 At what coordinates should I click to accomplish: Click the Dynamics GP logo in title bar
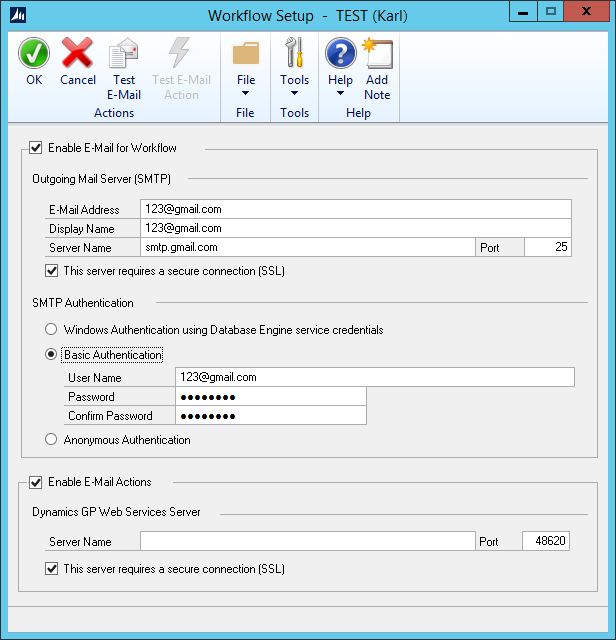[18, 16]
